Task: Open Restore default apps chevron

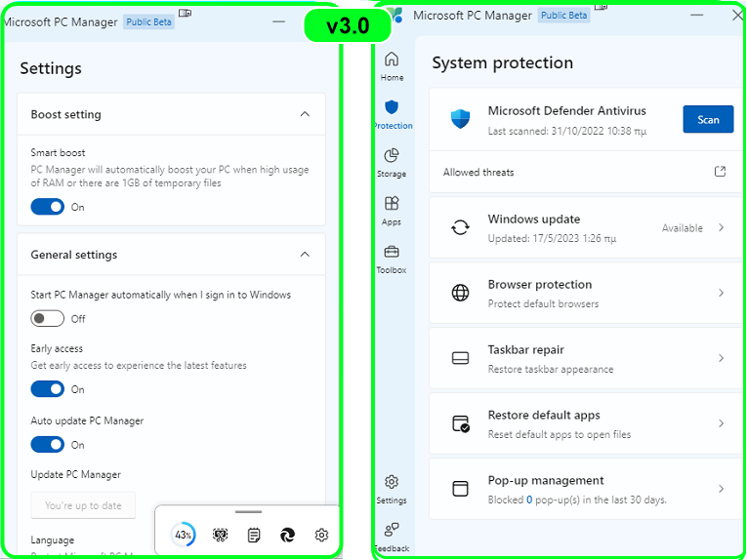Action: click(x=722, y=423)
